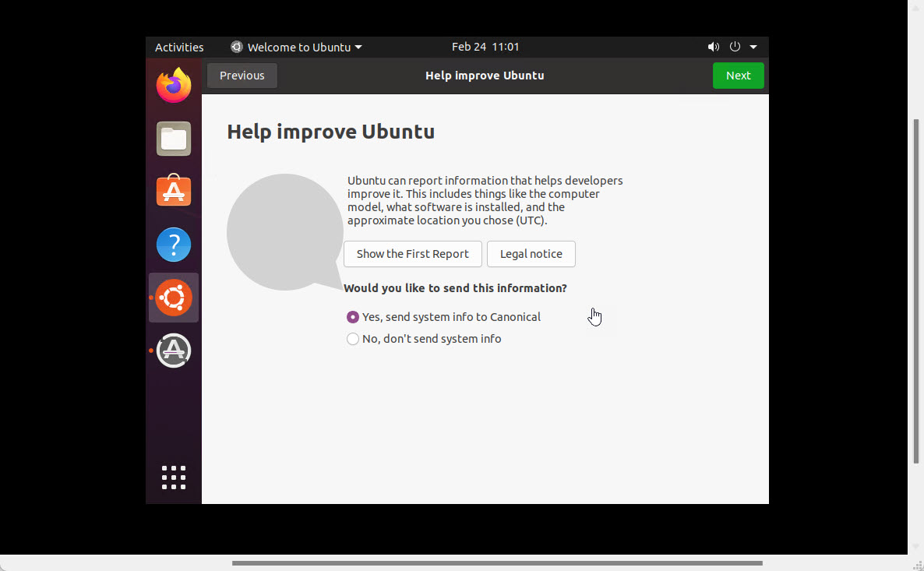Select the active Welcome to Ubuntu dock icon
This screenshot has height=571, width=924.
click(173, 298)
